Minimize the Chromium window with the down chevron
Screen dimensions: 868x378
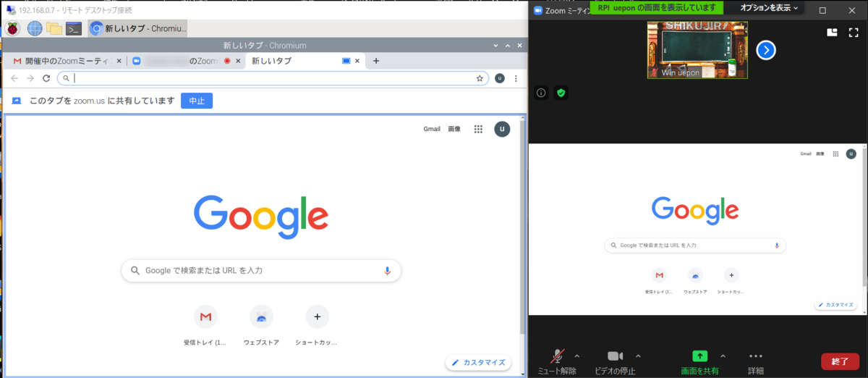[495, 45]
